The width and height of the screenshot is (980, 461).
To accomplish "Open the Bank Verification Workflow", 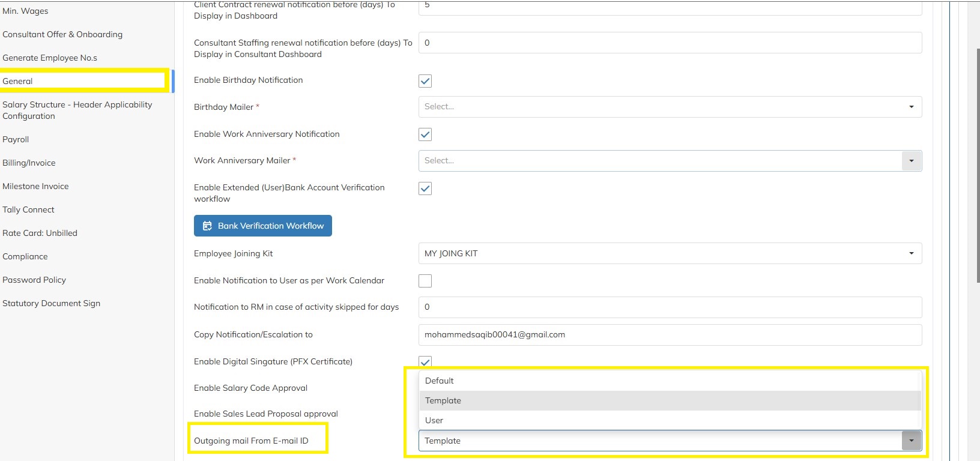I will coord(263,226).
